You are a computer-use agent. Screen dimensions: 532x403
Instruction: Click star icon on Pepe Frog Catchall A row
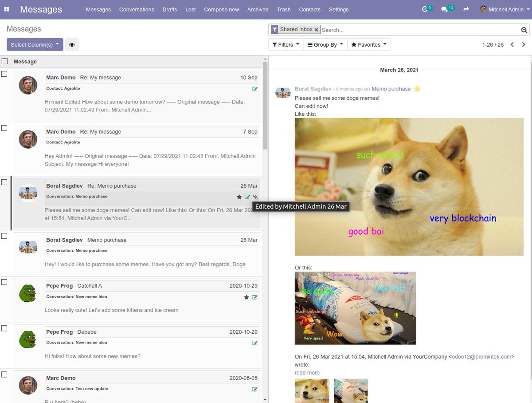point(246,297)
